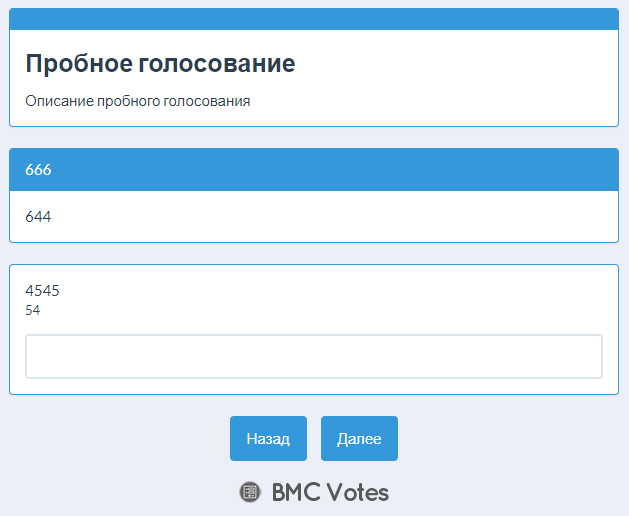Proceed with the Далее button

tap(359, 439)
